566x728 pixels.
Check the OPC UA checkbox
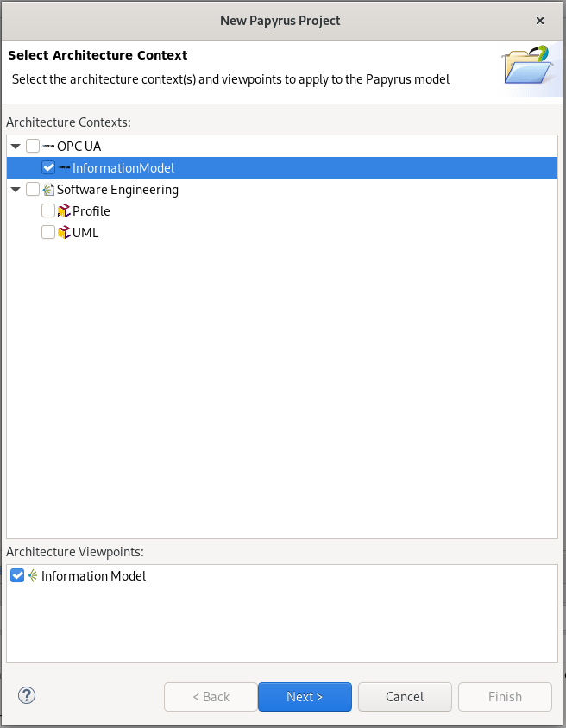tap(33, 147)
